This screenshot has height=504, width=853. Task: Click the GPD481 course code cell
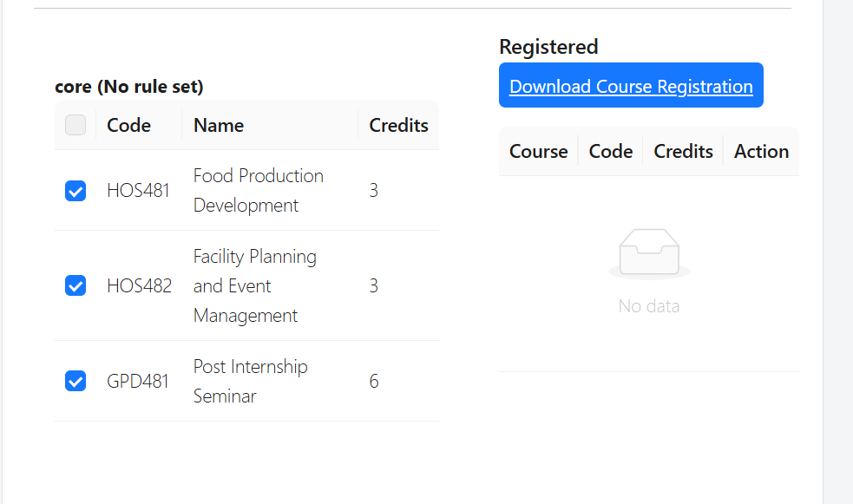137,381
